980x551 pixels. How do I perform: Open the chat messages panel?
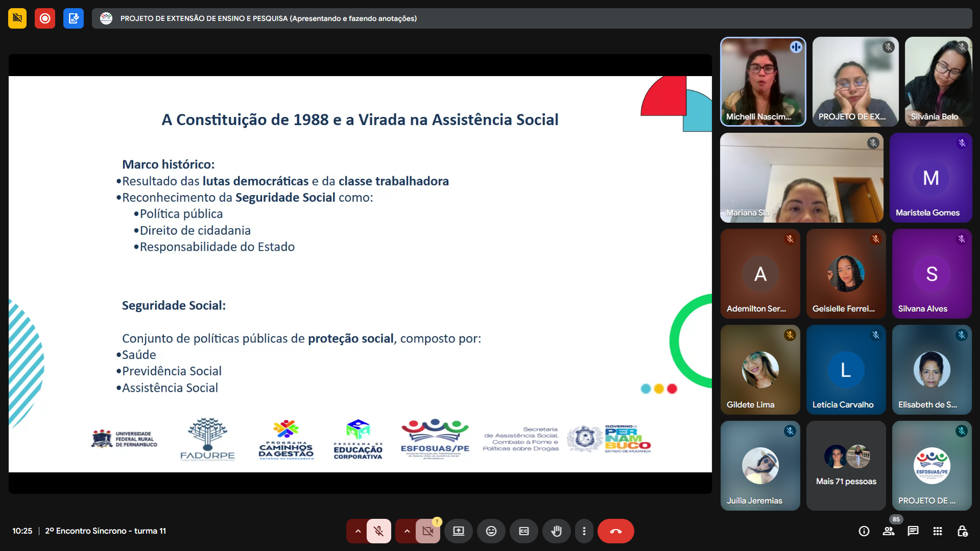click(x=913, y=531)
